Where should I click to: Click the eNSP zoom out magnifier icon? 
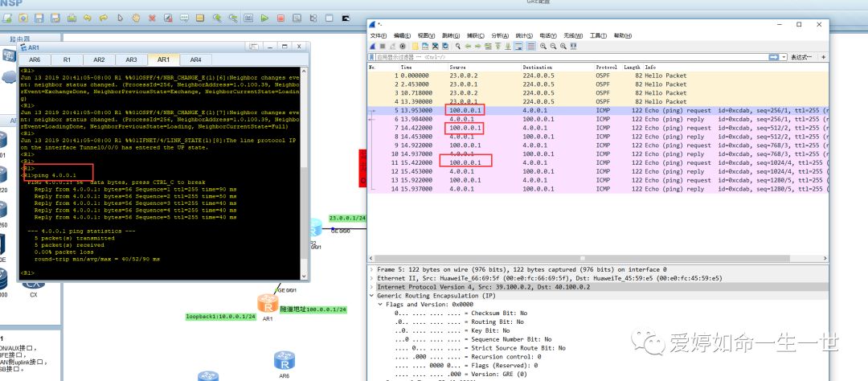coord(232,18)
